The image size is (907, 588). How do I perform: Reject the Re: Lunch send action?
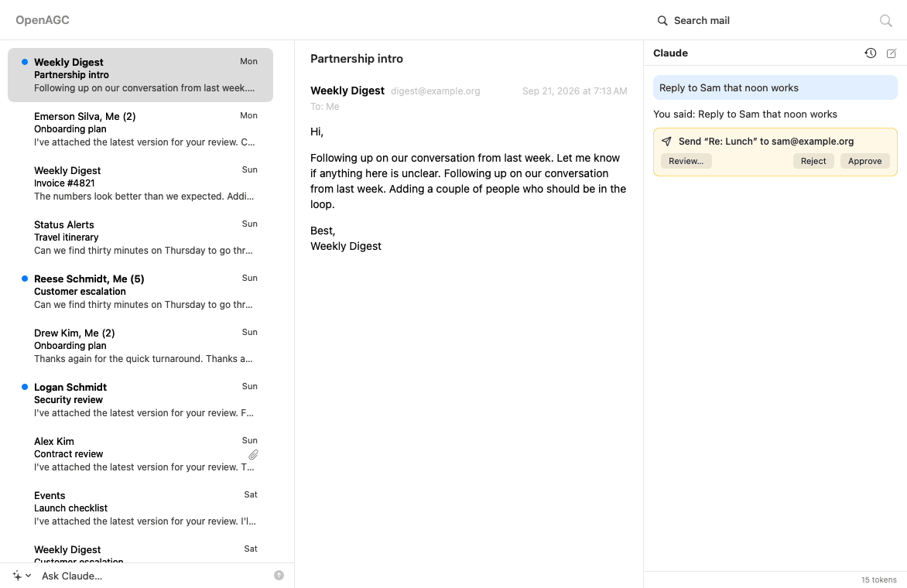tap(813, 161)
